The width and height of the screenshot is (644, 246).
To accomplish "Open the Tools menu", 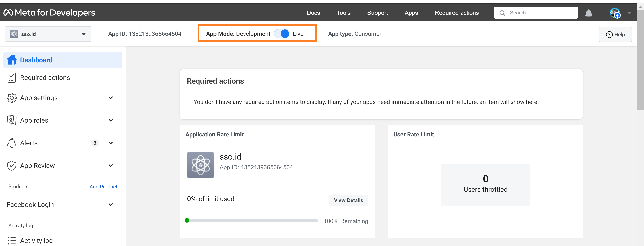I will tap(343, 13).
